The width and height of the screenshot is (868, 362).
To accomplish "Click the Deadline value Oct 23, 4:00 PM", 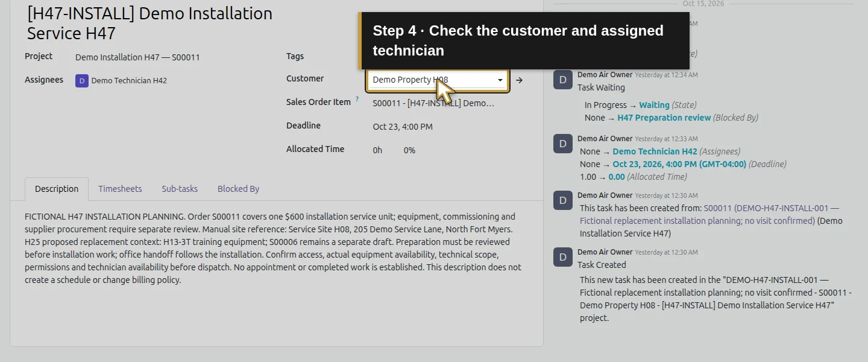I will [x=403, y=127].
